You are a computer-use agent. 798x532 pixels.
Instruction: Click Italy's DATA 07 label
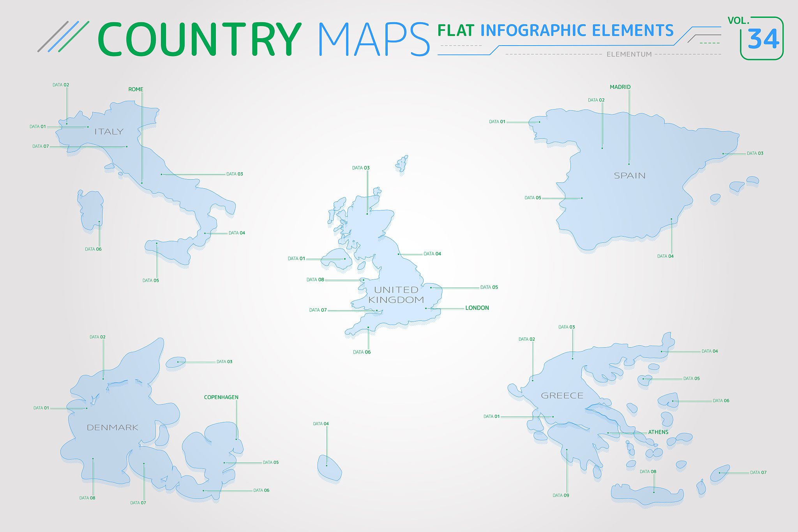click(x=41, y=147)
